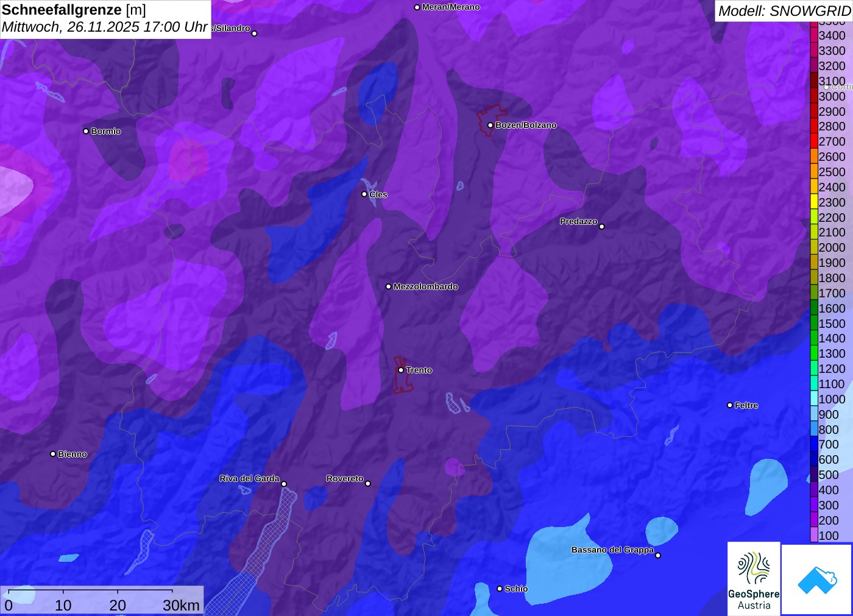Click the Cles city marker dot
The height and width of the screenshot is (616, 853).
pyautogui.click(x=364, y=194)
